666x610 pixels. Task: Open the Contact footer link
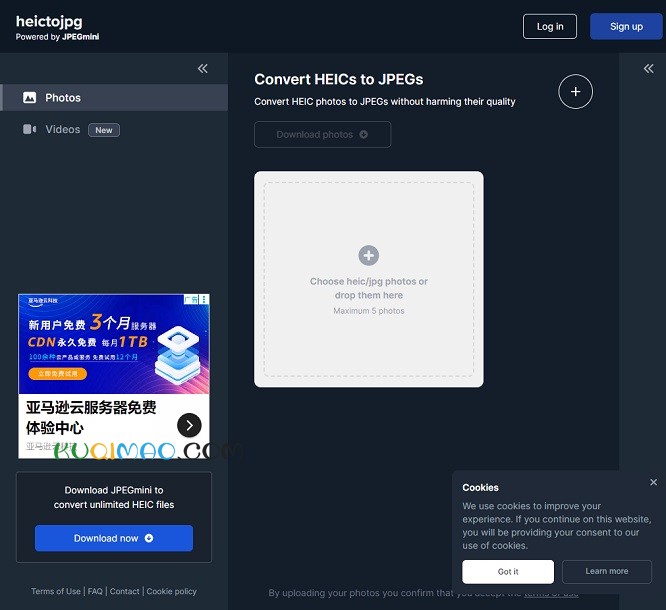pos(124,591)
